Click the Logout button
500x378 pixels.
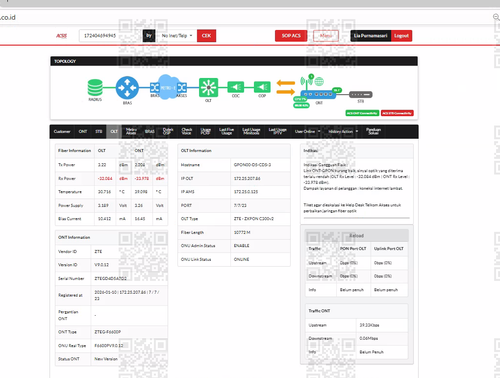point(401,36)
